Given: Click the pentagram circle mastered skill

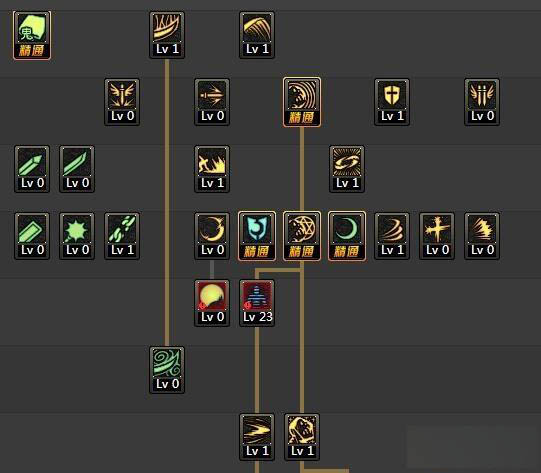Looking at the screenshot, I should (302, 236).
